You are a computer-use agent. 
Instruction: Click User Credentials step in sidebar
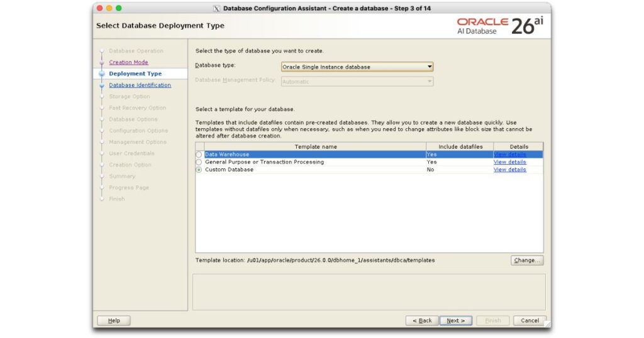(x=132, y=153)
